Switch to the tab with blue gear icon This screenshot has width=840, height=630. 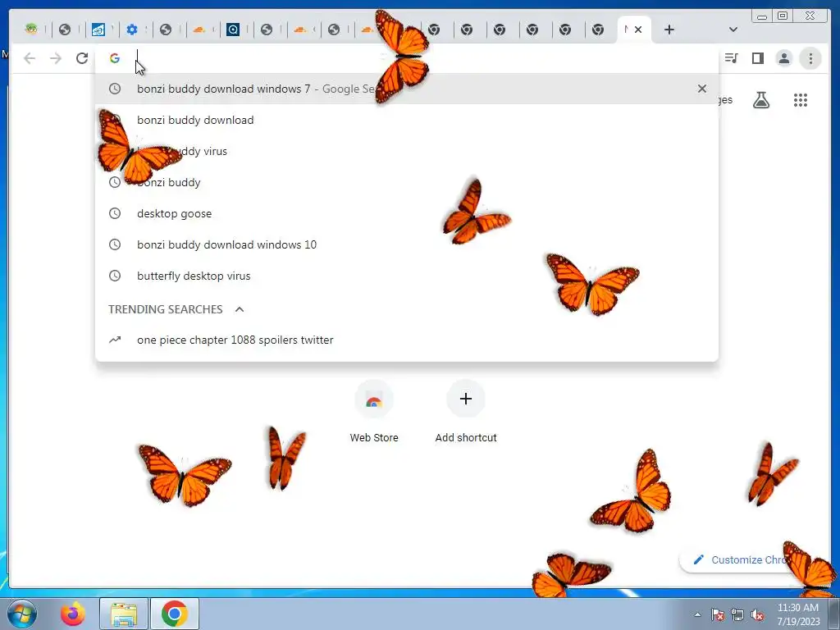[x=132, y=30]
